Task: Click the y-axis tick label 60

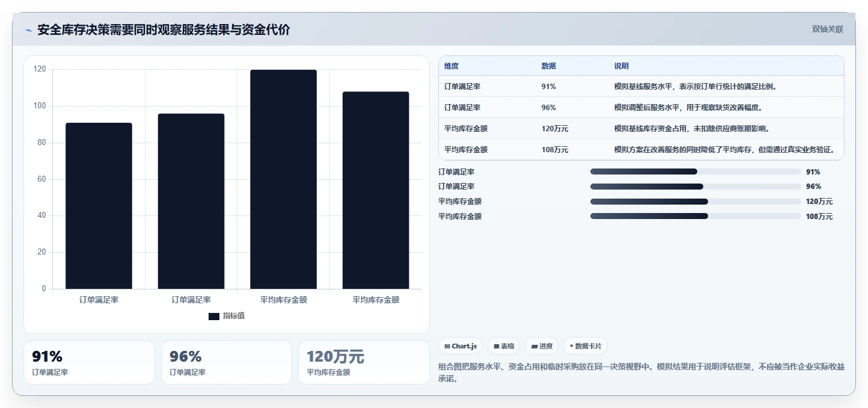Action: pos(41,179)
